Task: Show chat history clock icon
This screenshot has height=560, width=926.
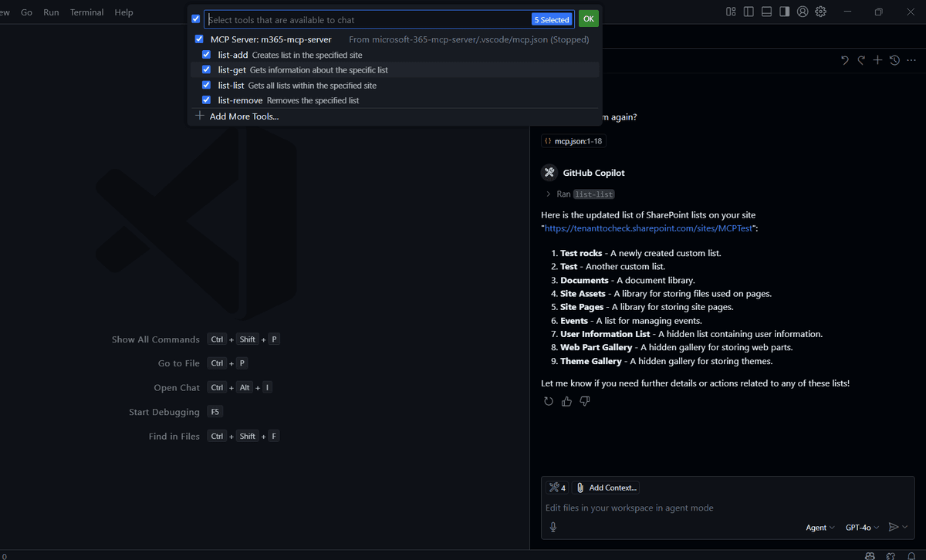Action: 894,60
